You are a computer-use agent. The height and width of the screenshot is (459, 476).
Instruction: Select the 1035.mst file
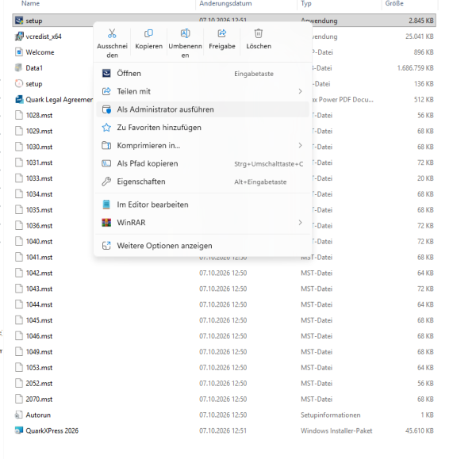click(39, 210)
